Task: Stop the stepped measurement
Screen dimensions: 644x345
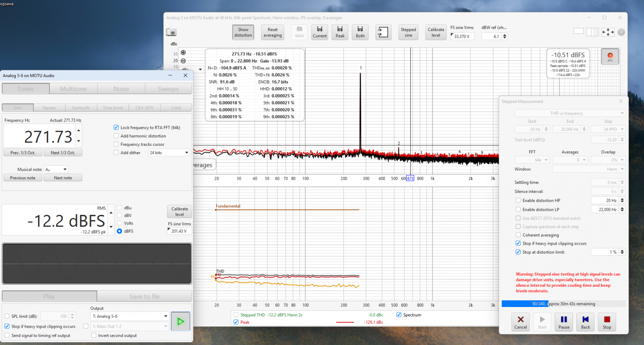Action: [607, 322]
